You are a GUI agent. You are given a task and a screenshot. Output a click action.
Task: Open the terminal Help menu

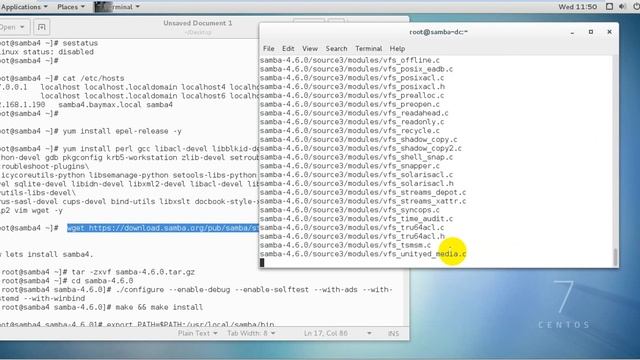click(x=397, y=49)
